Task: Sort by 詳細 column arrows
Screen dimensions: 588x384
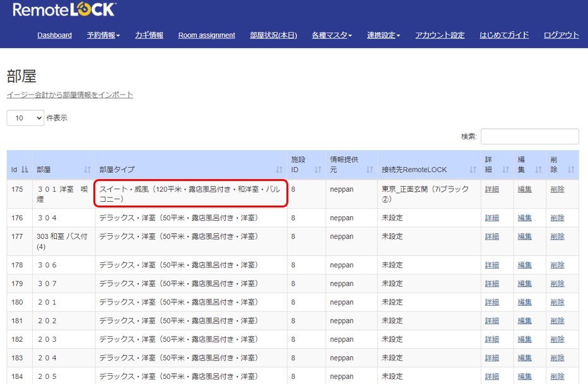Action: point(506,170)
